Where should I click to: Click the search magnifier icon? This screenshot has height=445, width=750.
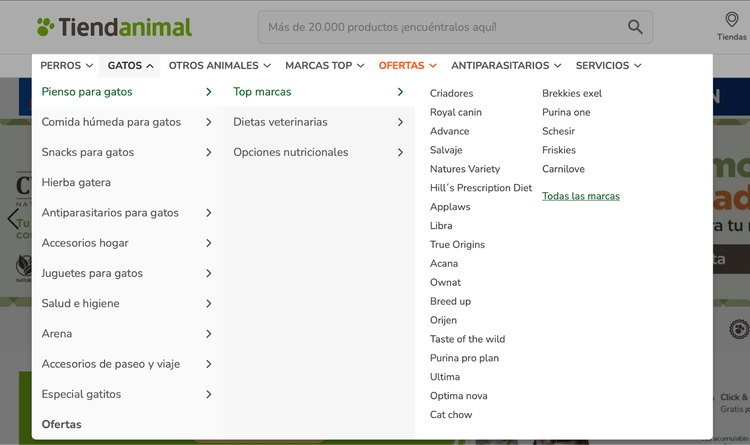pyautogui.click(x=635, y=27)
